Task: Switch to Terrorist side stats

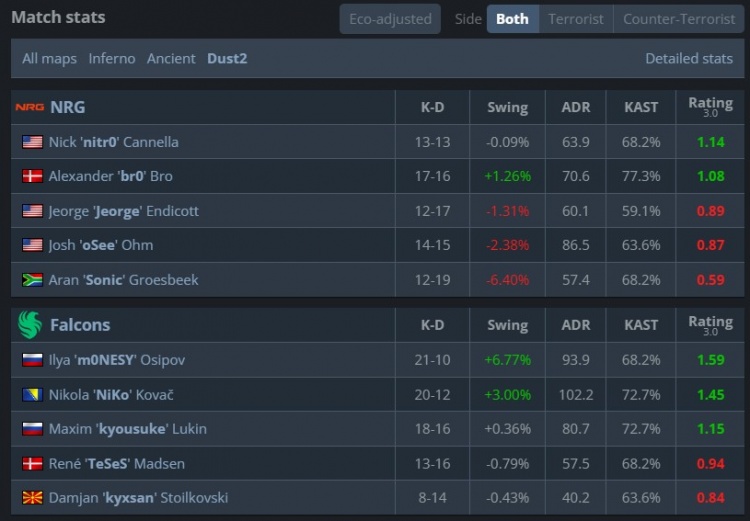Action: click(x=576, y=19)
